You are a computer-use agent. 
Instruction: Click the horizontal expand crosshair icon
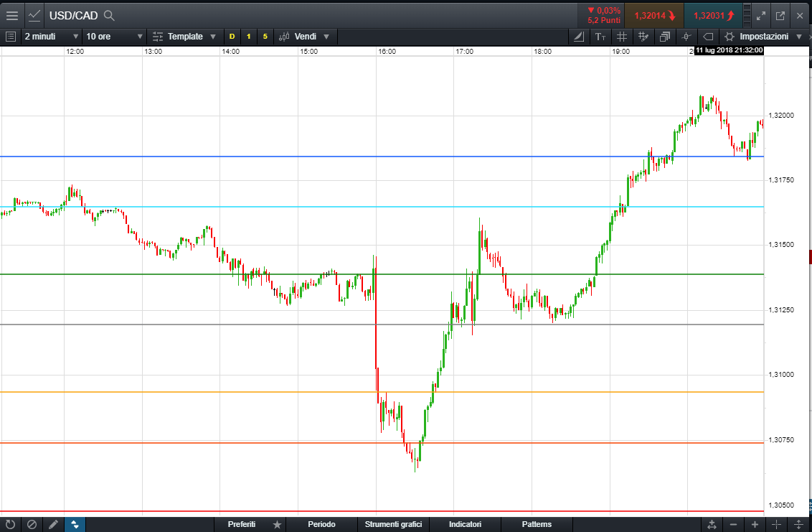(775, 525)
